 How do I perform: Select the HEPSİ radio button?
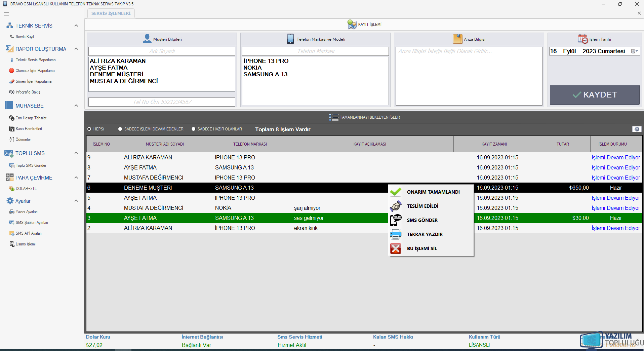89,129
